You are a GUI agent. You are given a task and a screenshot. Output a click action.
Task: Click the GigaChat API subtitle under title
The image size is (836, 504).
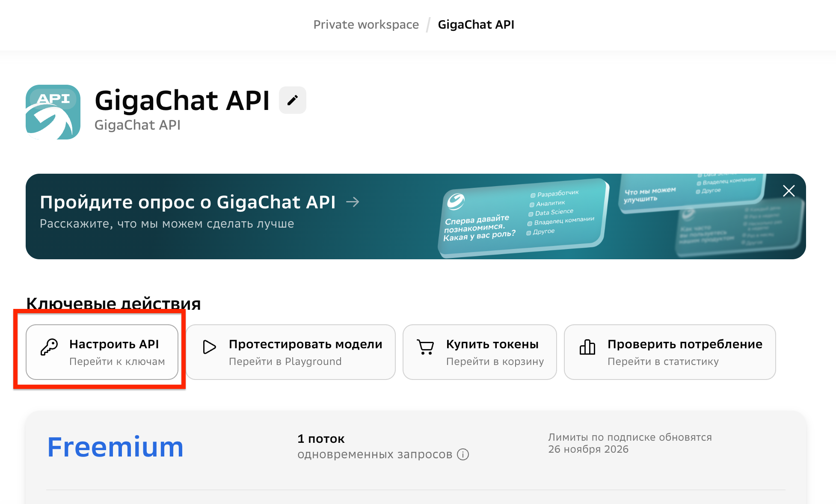[x=137, y=125]
